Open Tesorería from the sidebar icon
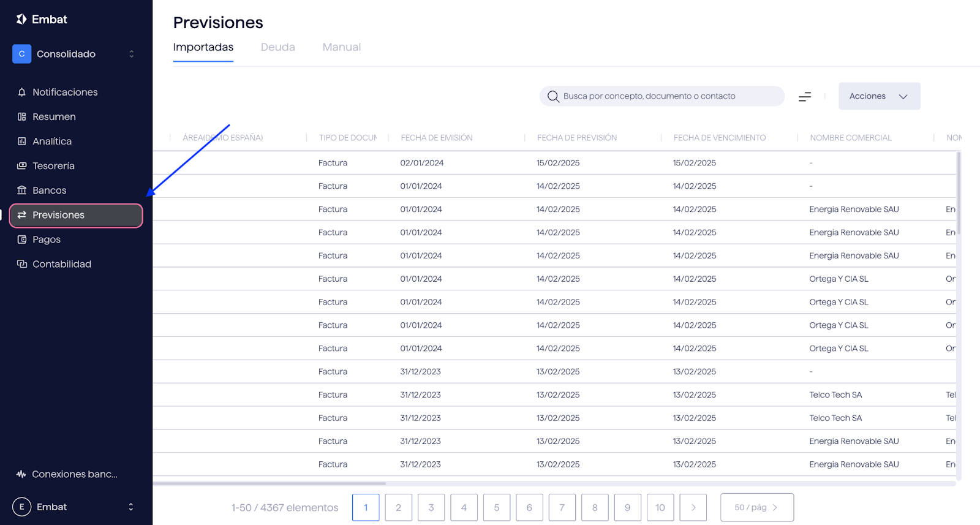Viewport: 980px width, 525px height. [x=22, y=165]
